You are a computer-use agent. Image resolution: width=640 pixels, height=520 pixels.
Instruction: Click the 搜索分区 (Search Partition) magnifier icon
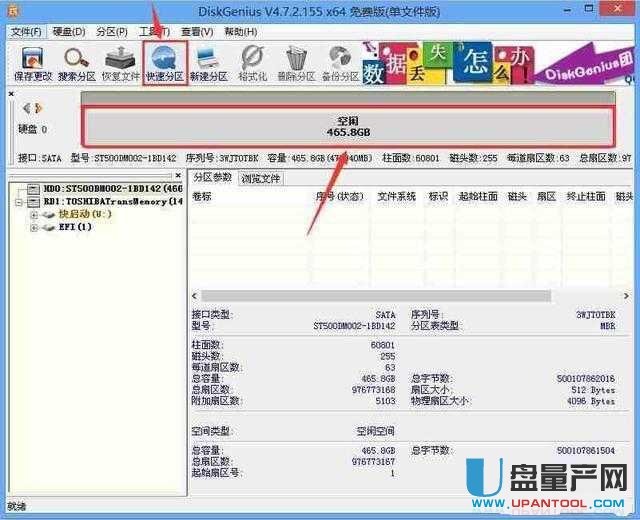click(75, 62)
